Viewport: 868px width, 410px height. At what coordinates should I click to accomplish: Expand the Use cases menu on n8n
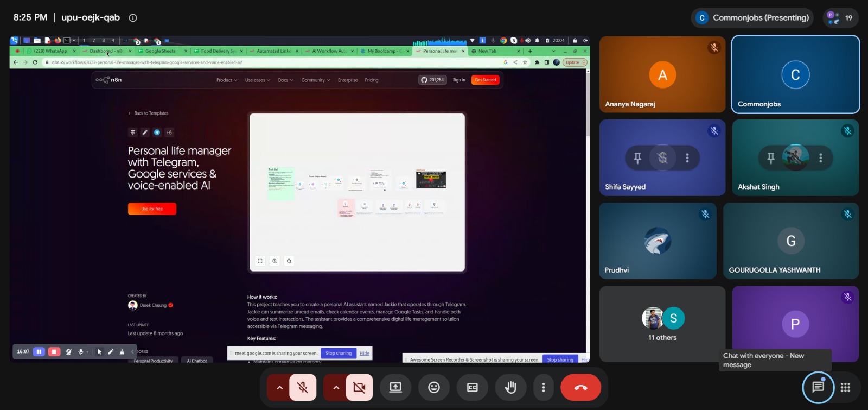(x=258, y=80)
